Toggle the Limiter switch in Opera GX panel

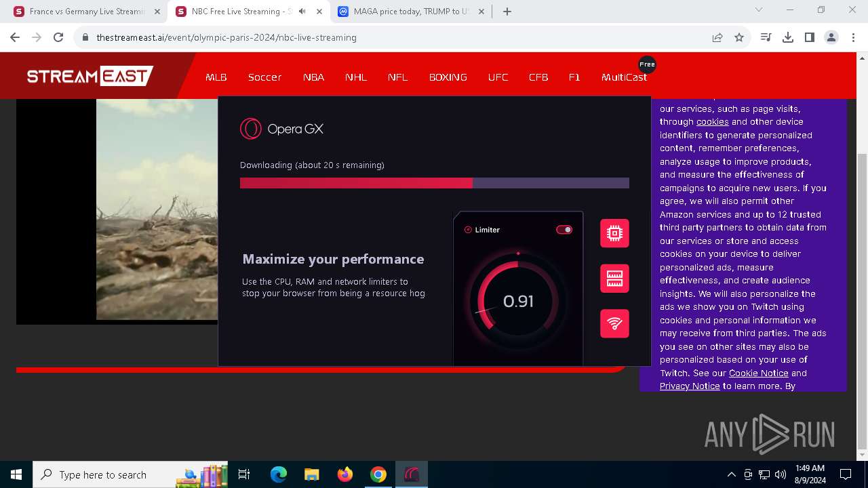pyautogui.click(x=564, y=230)
